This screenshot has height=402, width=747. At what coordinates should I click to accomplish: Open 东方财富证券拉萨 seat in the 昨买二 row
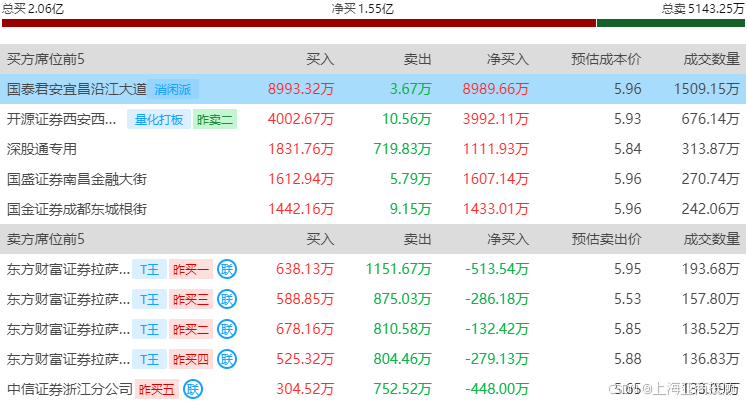click(68, 330)
